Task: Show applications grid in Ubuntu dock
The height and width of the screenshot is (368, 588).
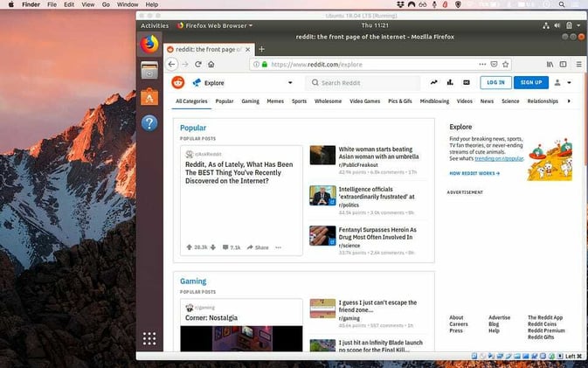Action: pyautogui.click(x=149, y=338)
